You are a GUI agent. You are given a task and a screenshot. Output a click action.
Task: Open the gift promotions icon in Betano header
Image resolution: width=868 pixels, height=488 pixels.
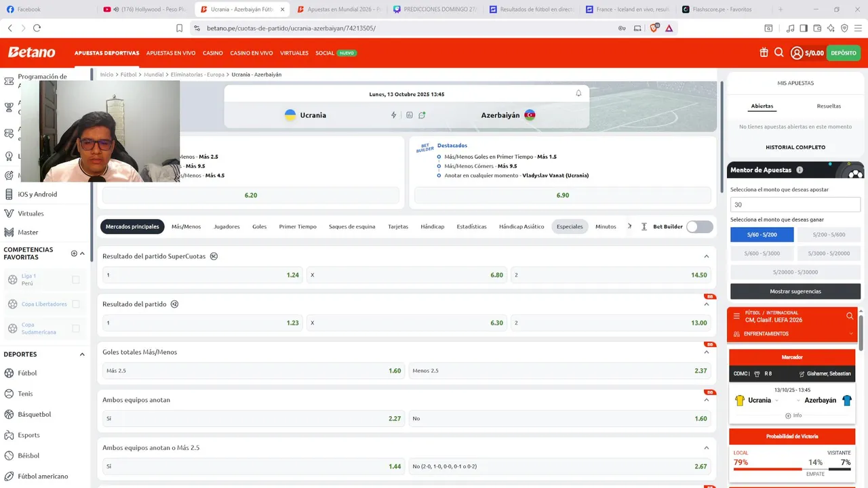click(x=764, y=53)
